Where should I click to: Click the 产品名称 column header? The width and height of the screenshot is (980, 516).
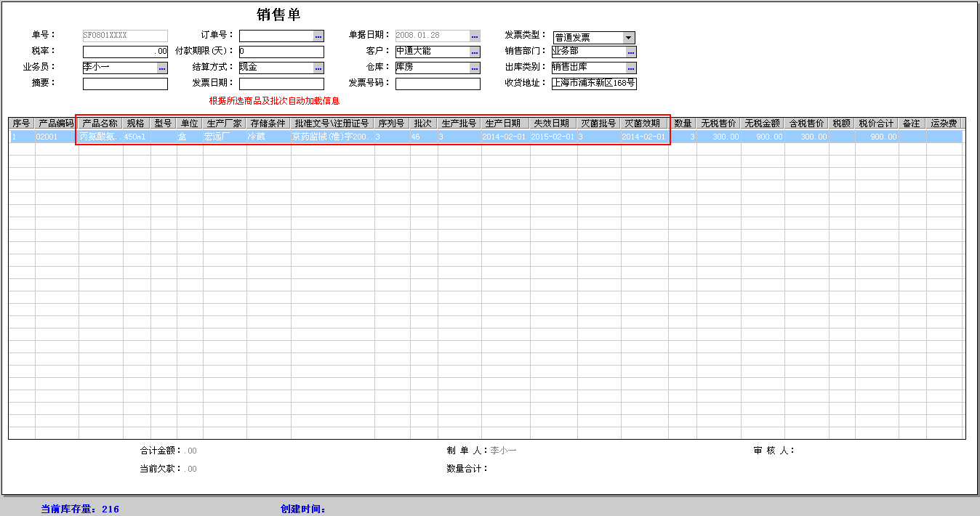click(x=100, y=124)
